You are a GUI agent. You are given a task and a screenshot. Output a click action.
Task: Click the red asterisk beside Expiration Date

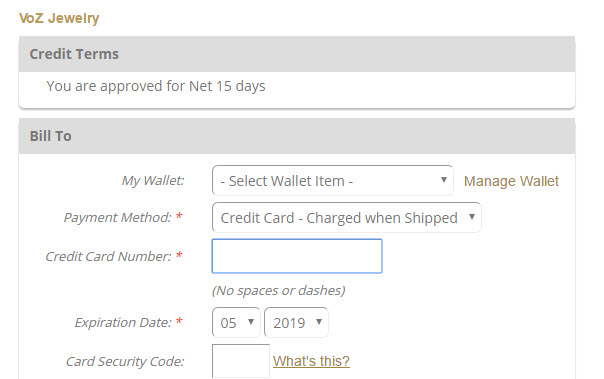[179, 321]
